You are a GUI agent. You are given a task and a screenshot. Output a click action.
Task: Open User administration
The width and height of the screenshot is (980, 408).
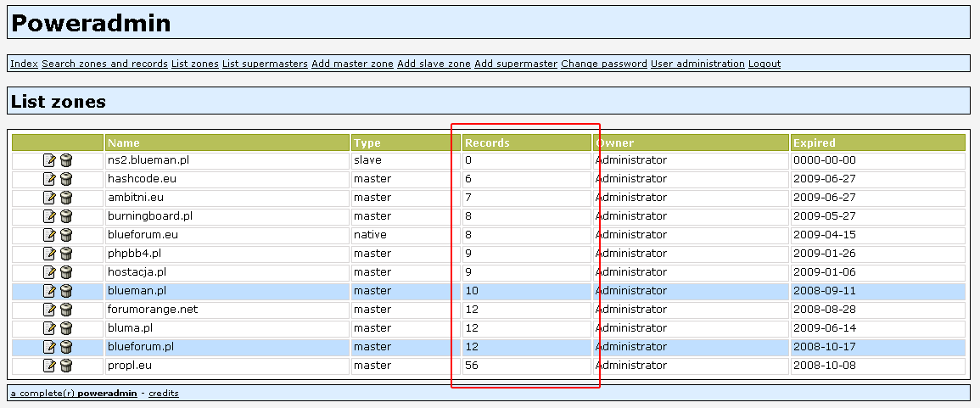tap(697, 64)
